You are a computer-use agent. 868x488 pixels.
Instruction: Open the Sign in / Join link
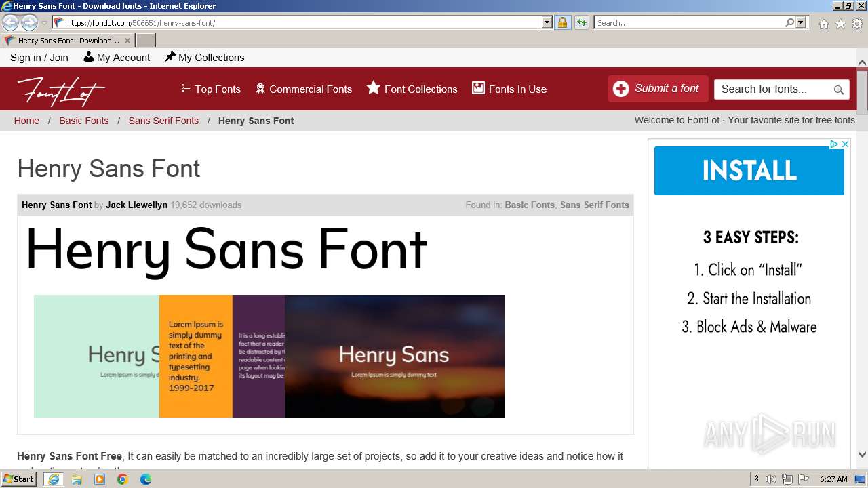point(39,58)
